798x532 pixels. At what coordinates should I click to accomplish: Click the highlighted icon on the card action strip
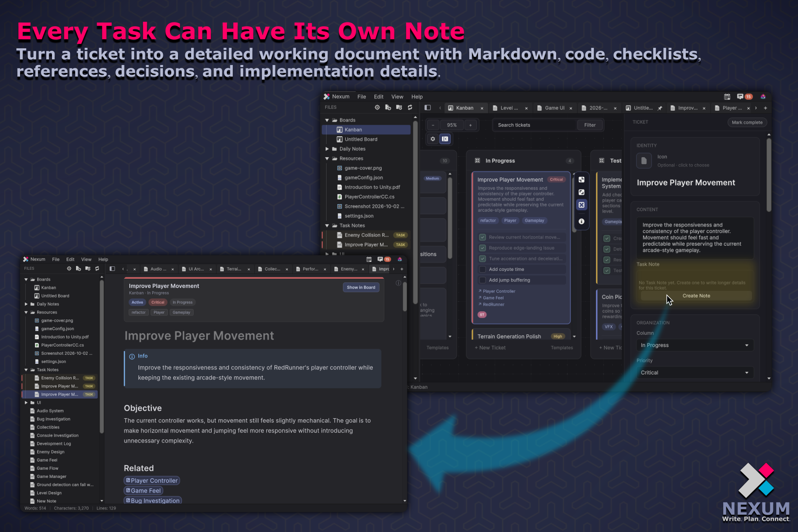[x=582, y=205]
